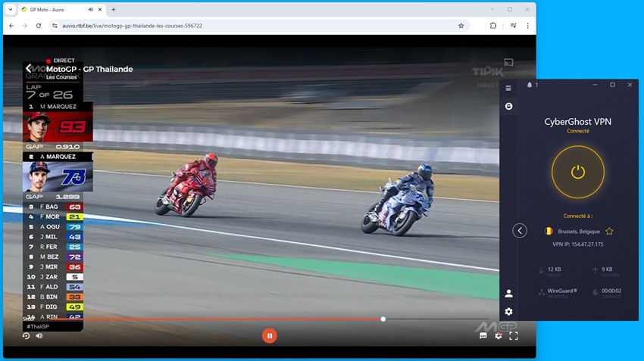Click the address bar URL field
This screenshot has width=644, height=361.
point(259,26)
